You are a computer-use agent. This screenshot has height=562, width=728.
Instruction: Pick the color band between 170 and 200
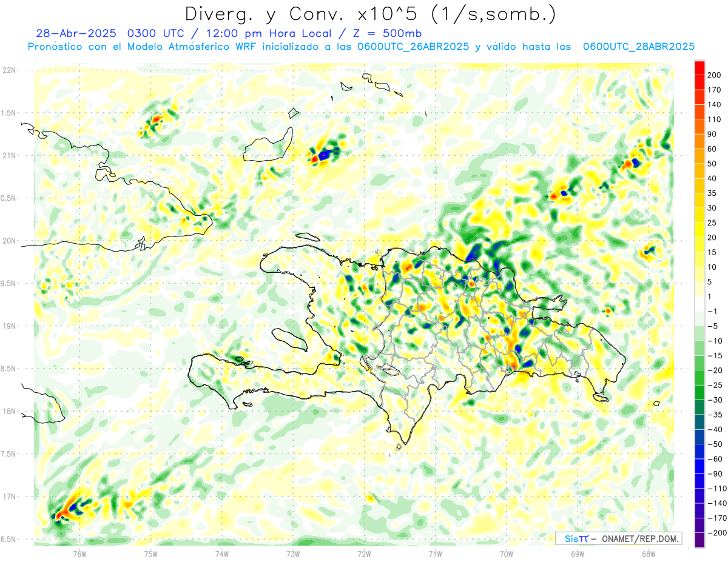pos(699,82)
